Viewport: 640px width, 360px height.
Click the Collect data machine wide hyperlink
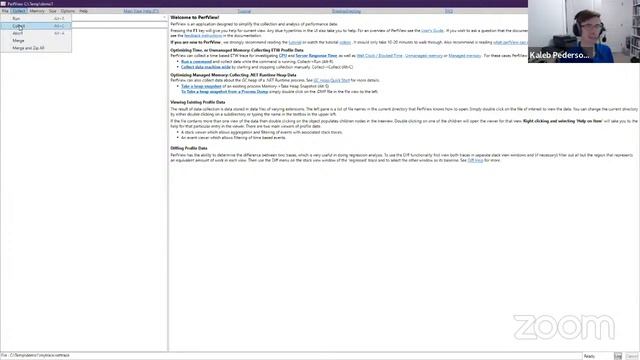[x=206, y=67]
